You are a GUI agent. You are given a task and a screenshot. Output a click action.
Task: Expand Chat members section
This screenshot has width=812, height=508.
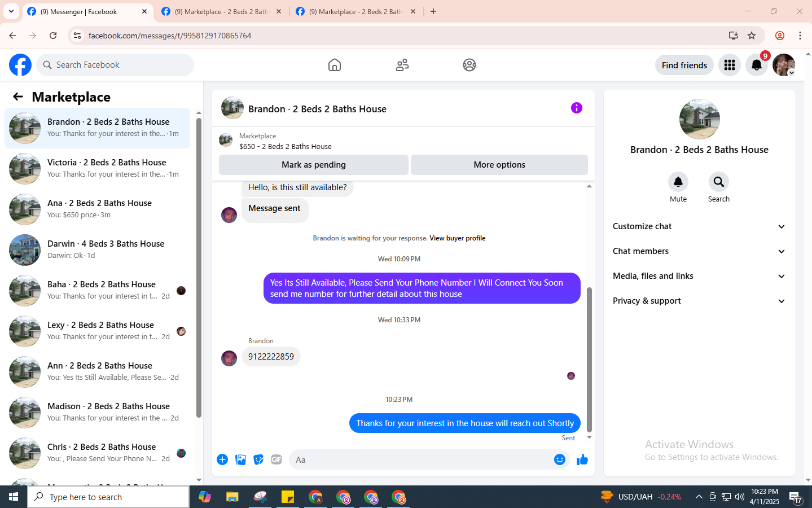click(699, 251)
